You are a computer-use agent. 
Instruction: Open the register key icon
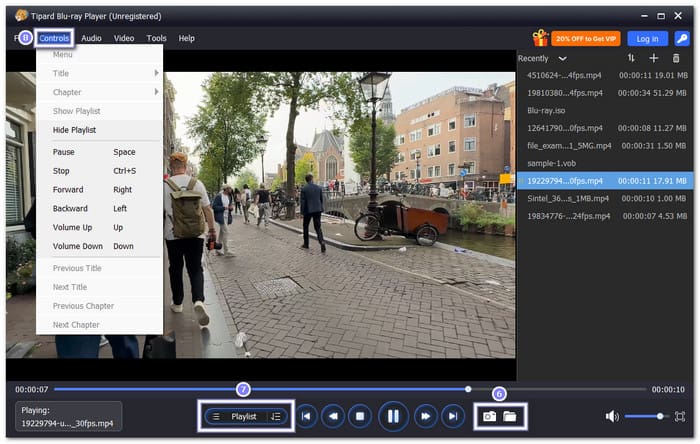682,39
